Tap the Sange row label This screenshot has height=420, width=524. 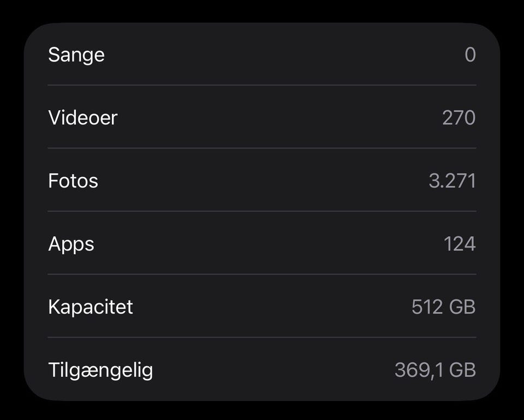[76, 55]
